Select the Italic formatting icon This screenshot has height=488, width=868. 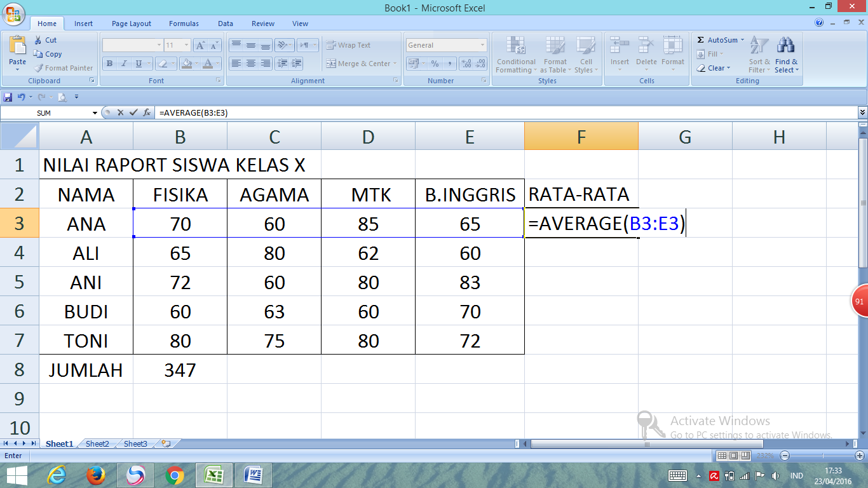(123, 64)
